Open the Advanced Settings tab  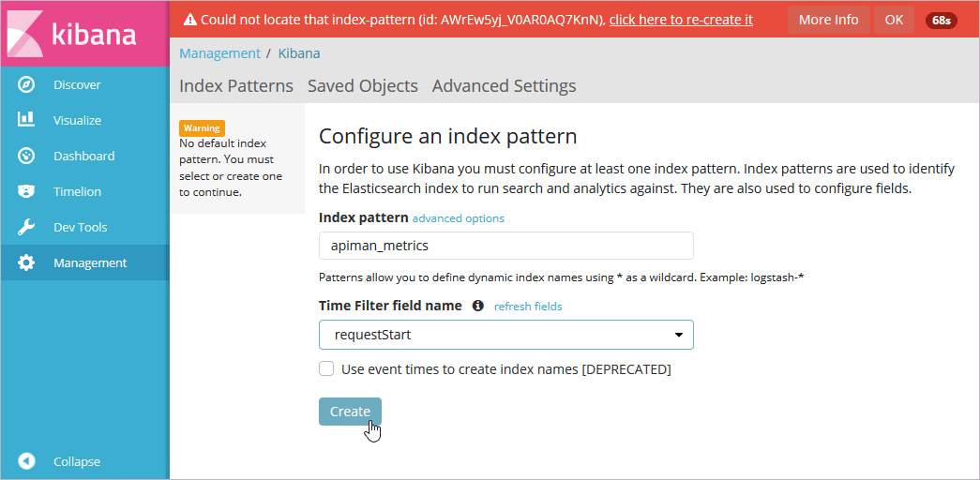coord(504,86)
